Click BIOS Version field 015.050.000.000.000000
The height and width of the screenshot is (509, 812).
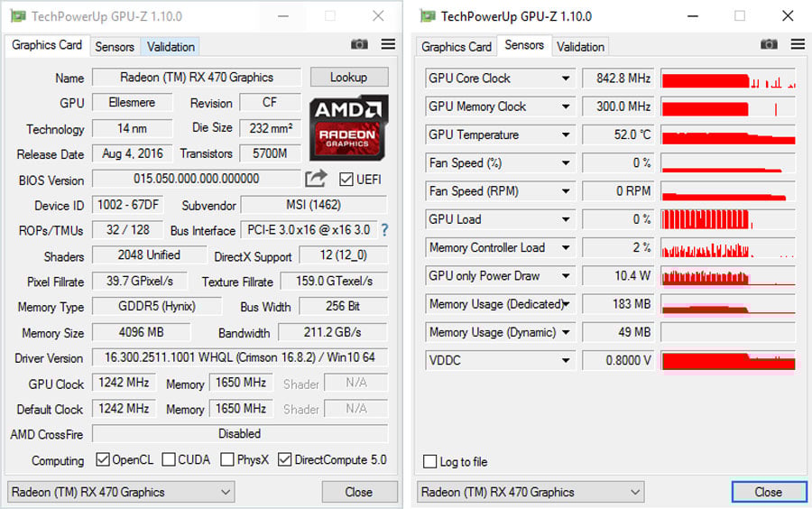click(x=197, y=179)
